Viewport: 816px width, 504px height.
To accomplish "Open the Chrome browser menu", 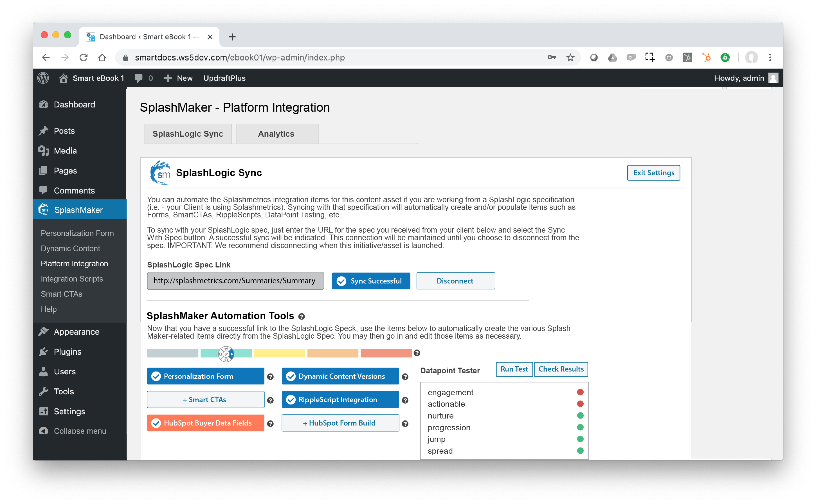I will click(x=770, y=57).
